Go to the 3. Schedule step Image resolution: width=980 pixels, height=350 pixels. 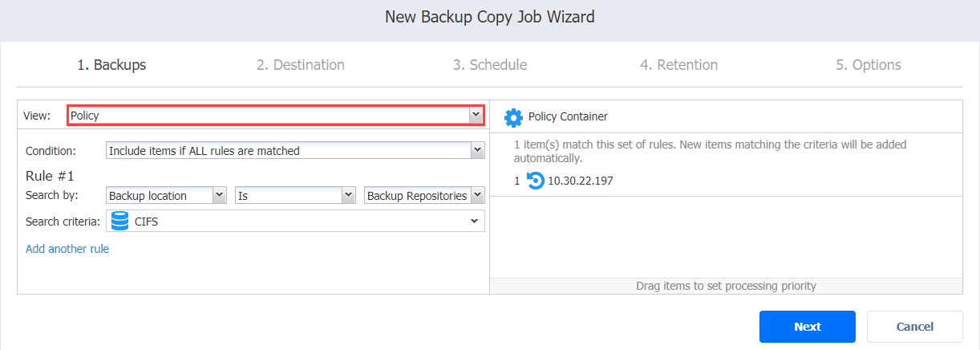pyautogui.click(x=490, y=65)
